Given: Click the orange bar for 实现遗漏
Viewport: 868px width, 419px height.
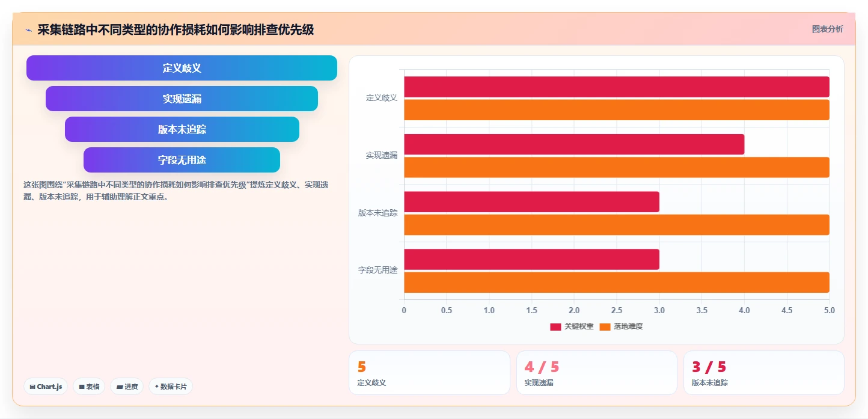Looking at the screenshot, I should [x=617, y=167].
